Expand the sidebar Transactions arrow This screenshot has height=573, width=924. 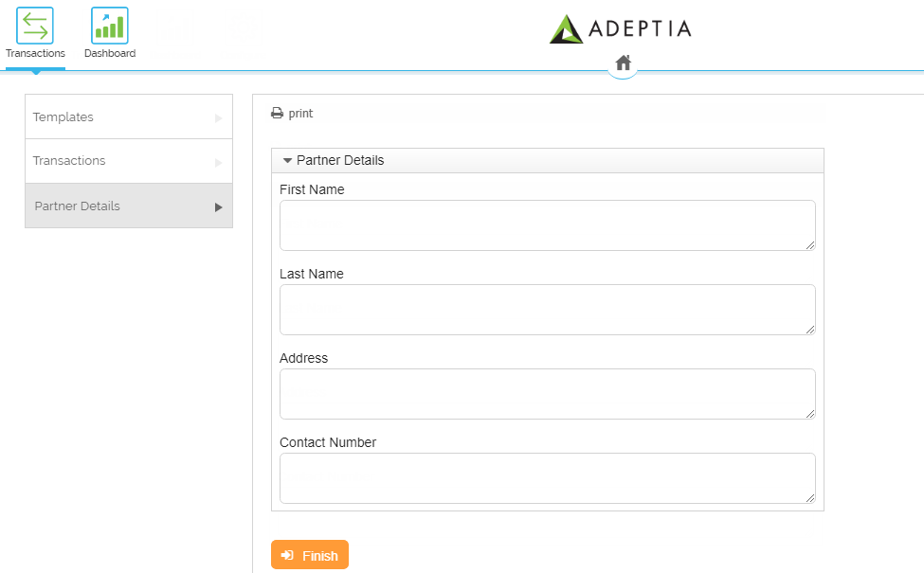[218, 162]
